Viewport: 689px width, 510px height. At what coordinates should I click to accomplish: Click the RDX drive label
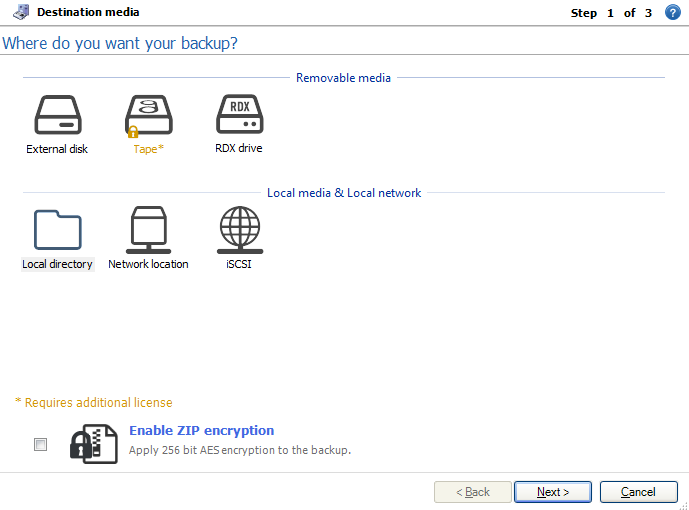(x=239, y=148)
